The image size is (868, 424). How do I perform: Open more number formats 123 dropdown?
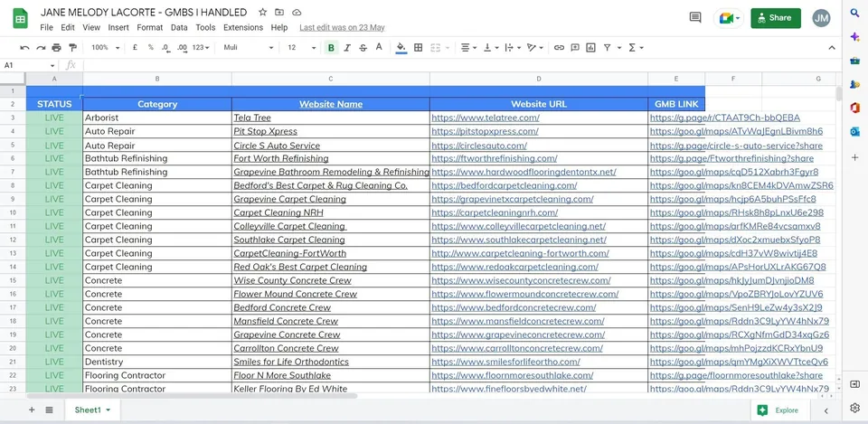point(201,48)
